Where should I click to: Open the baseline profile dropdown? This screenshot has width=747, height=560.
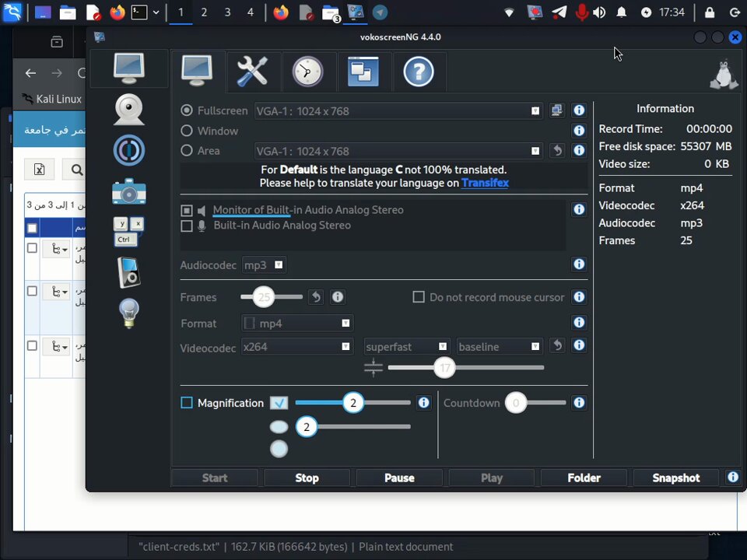tap(500, 347)
